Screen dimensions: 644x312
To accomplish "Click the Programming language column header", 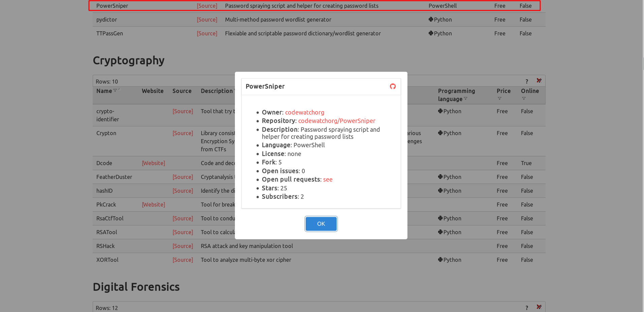I will point(456,95).
